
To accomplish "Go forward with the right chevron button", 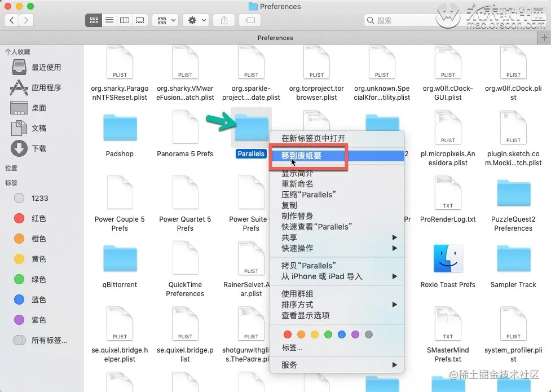I will [27, 20].
